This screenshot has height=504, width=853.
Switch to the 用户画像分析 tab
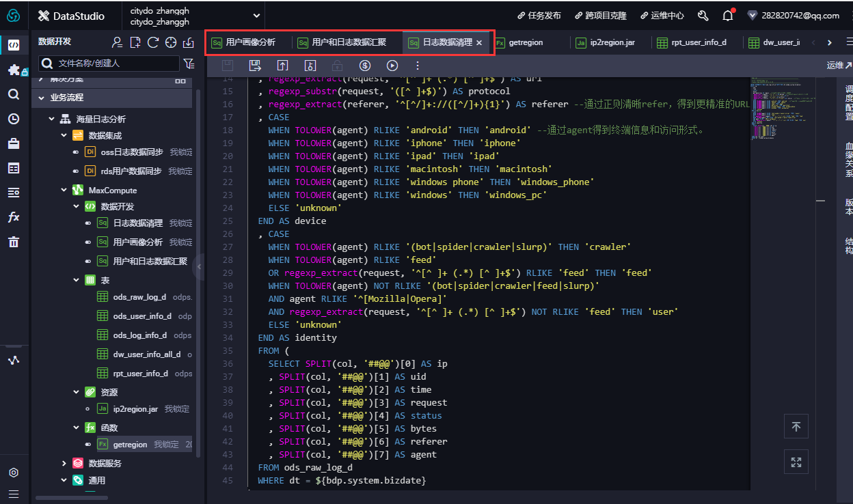(x=249, y=42)
